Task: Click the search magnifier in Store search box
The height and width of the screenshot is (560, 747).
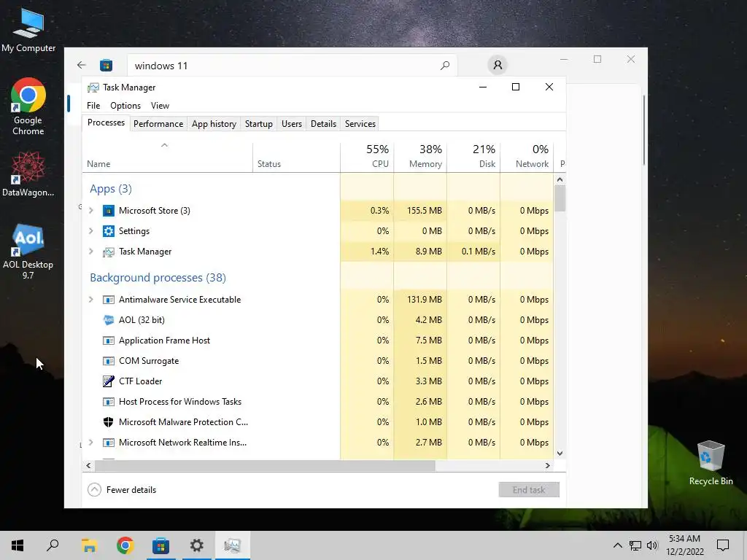Action: [445, 65]
